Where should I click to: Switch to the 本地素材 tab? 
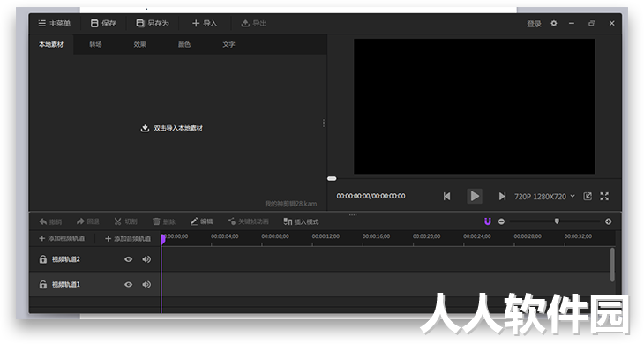(51, 44)
